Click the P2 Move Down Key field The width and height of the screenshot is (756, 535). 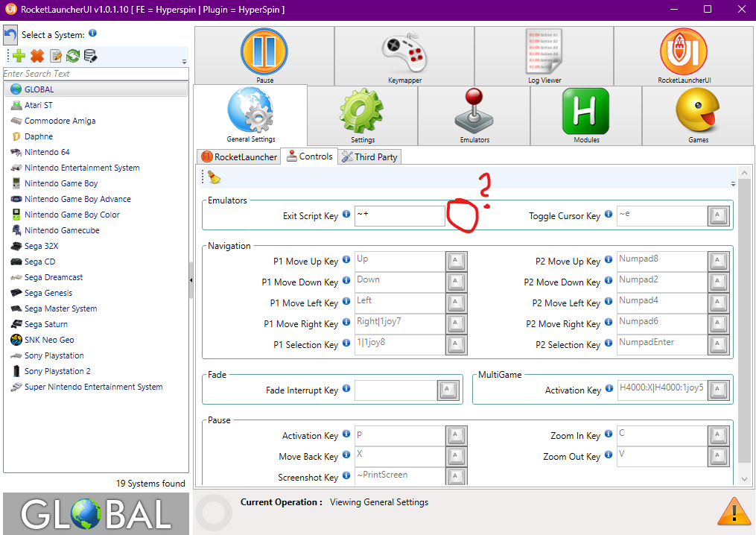click(x=662, y=282)
